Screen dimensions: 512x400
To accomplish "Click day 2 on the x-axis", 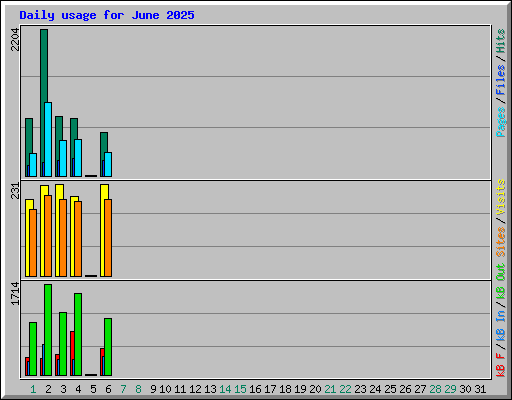I will [x=48, y=389].
